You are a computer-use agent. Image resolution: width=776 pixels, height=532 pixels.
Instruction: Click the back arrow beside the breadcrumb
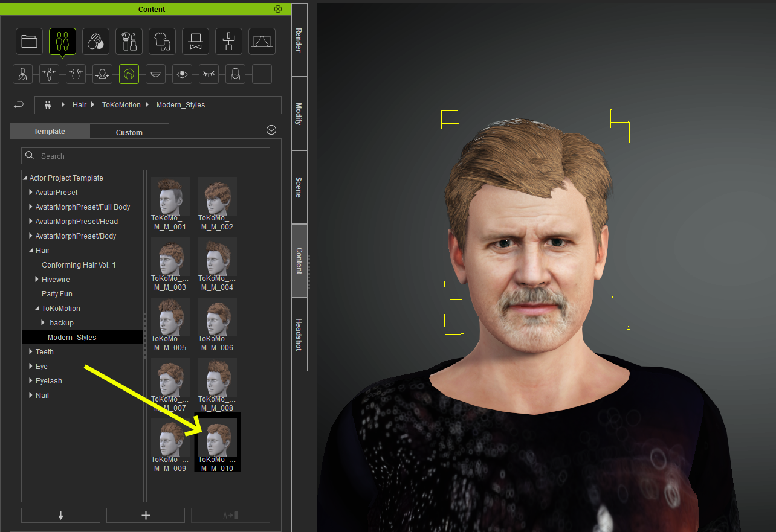(x=19, y=105)
